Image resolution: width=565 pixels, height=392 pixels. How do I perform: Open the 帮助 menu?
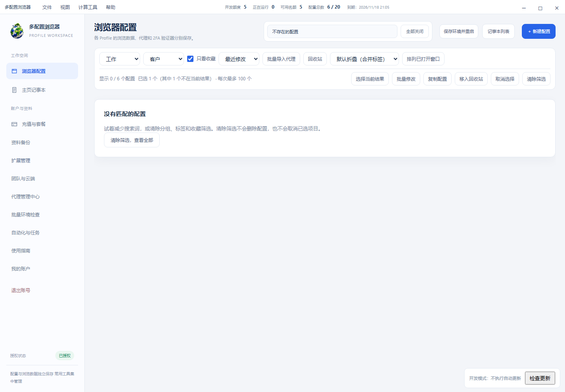tap(111, 7)
